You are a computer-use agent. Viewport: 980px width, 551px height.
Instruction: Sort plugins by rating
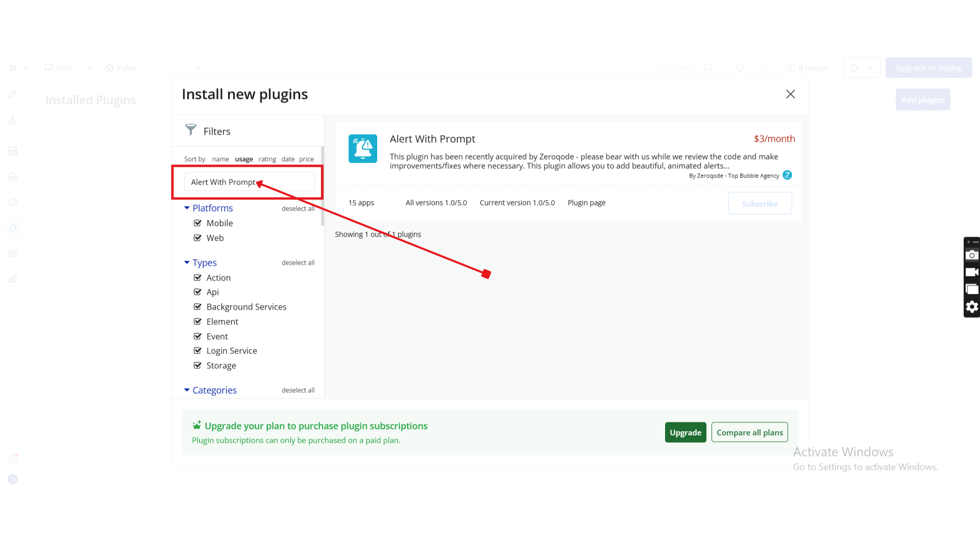(267, 159)
